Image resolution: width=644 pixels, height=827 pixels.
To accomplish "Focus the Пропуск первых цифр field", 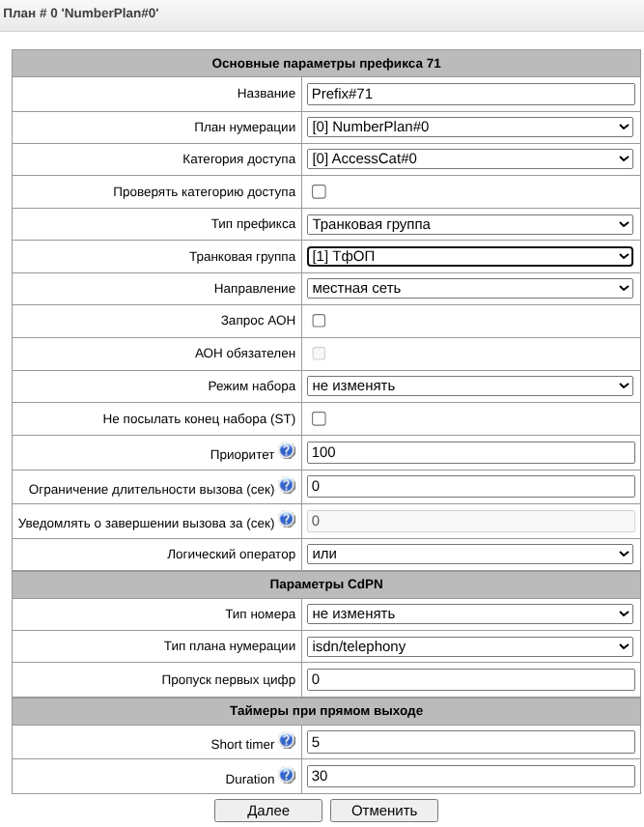I will click(x=470, y=679).
